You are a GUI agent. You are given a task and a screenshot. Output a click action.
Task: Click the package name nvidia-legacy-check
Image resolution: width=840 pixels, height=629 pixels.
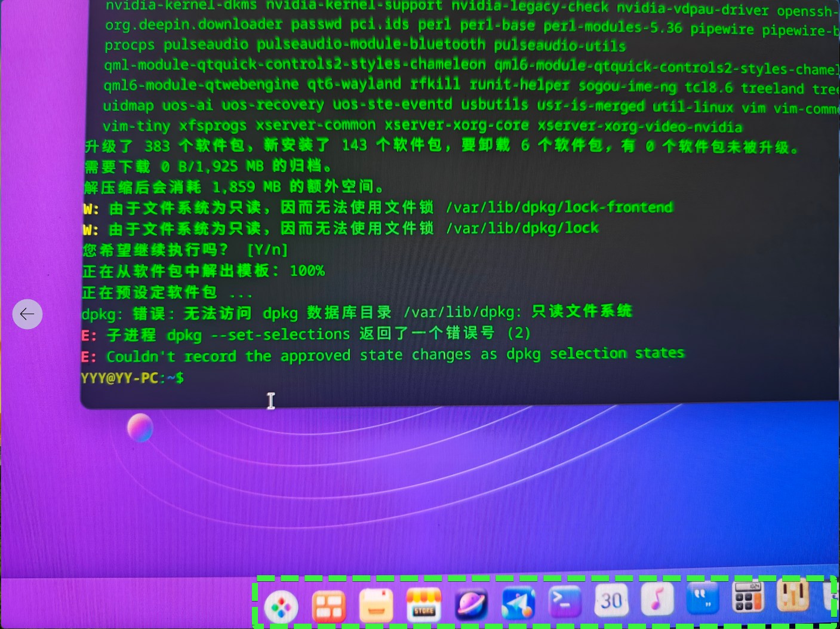pos(530,7)
